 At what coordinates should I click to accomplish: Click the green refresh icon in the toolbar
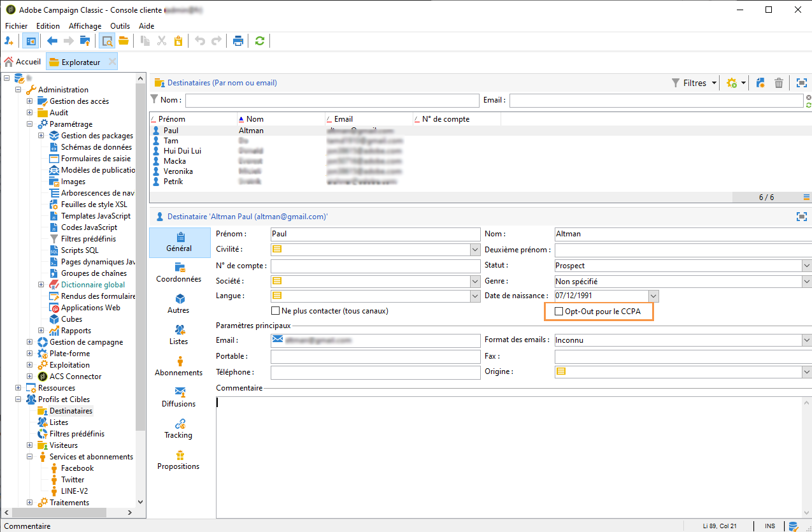[259, 41]
